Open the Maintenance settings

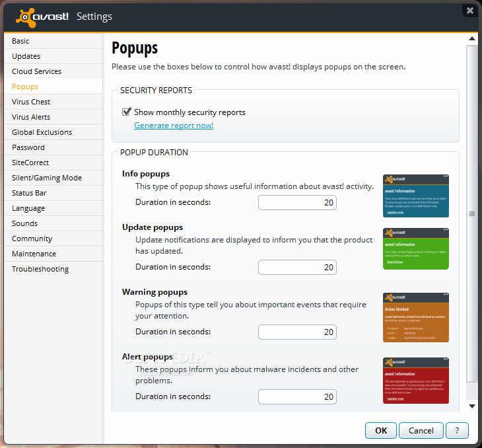(53, 254)
